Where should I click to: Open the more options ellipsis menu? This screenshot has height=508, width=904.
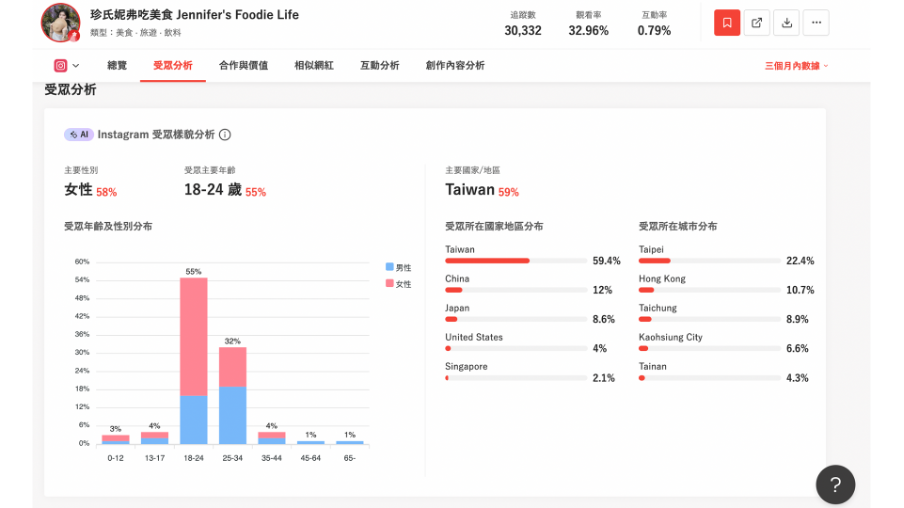coord(816,23)
